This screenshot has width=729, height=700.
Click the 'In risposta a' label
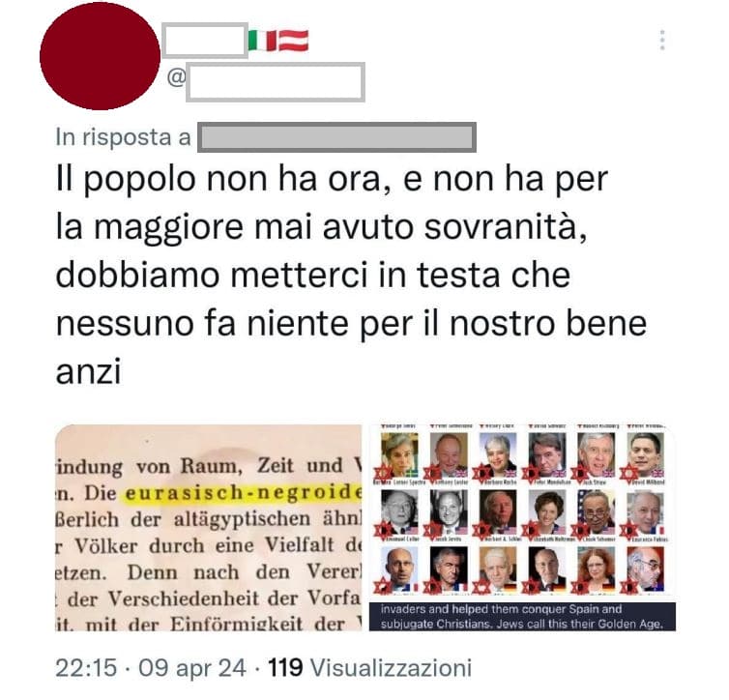pos(123,137)
